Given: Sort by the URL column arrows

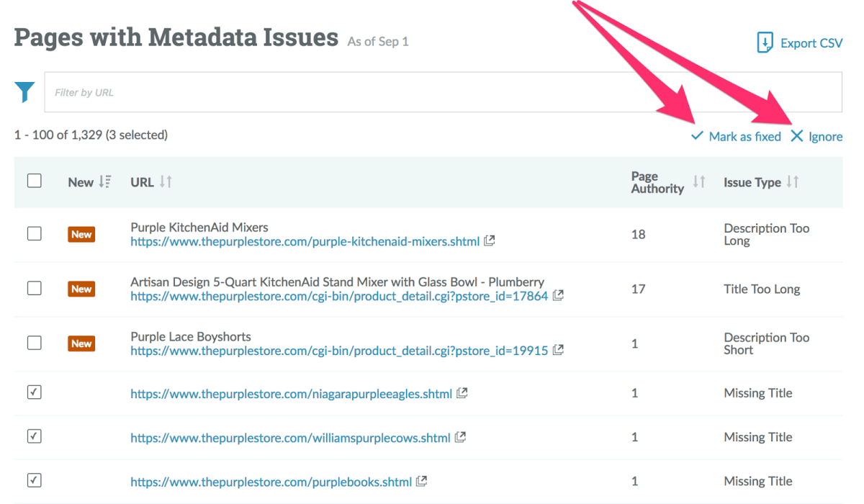Looking at the screenshot, I should point(166,182).
